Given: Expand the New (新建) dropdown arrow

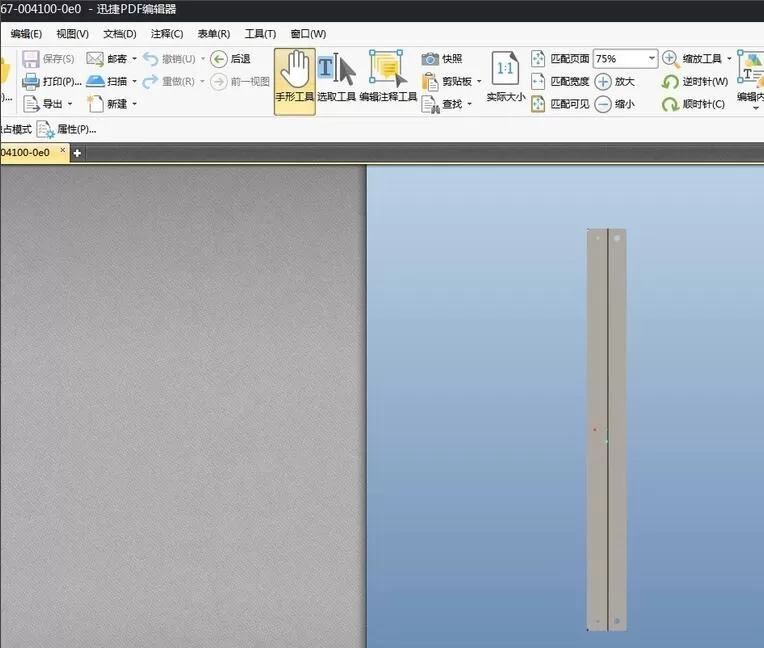Looking at the screenshot, I should coord(134,104).
